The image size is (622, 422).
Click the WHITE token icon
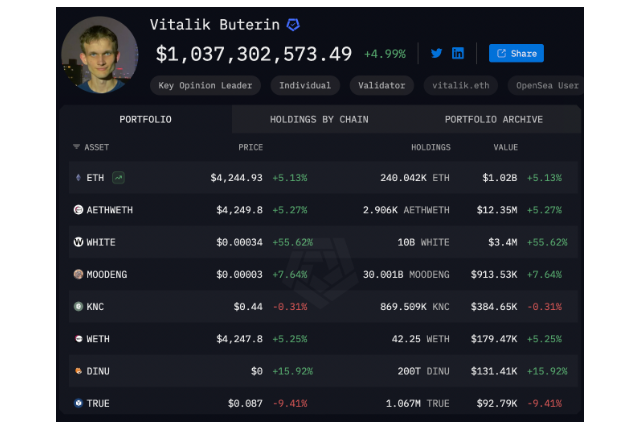click(x=79, y=242)
